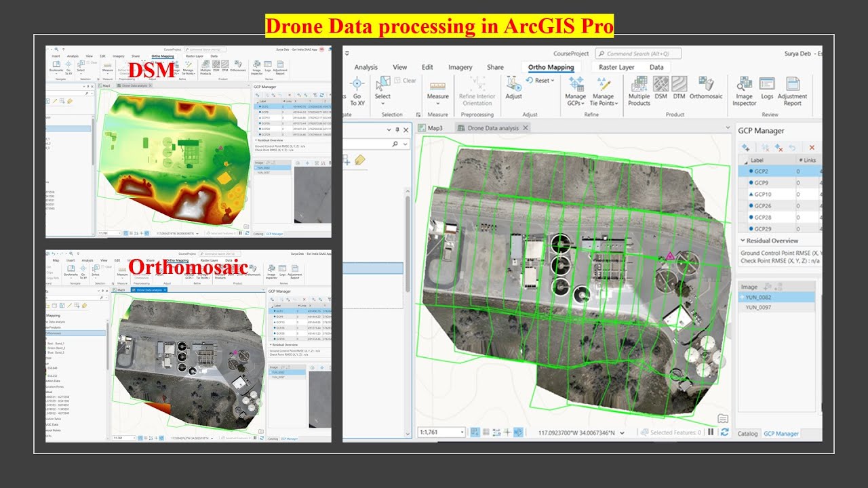
Task: Select image YUN_0082 in the large window
Action: pos(776,297)
